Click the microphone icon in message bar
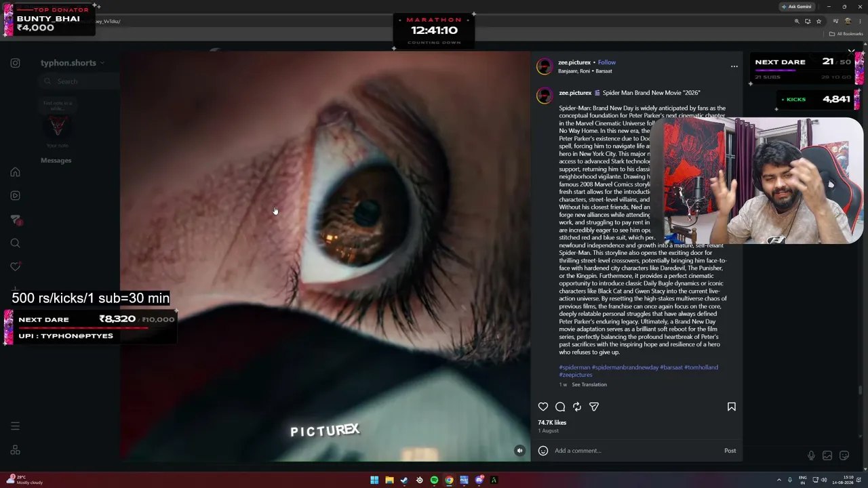This screenshot has width=868, height=488. pos(811,456)
